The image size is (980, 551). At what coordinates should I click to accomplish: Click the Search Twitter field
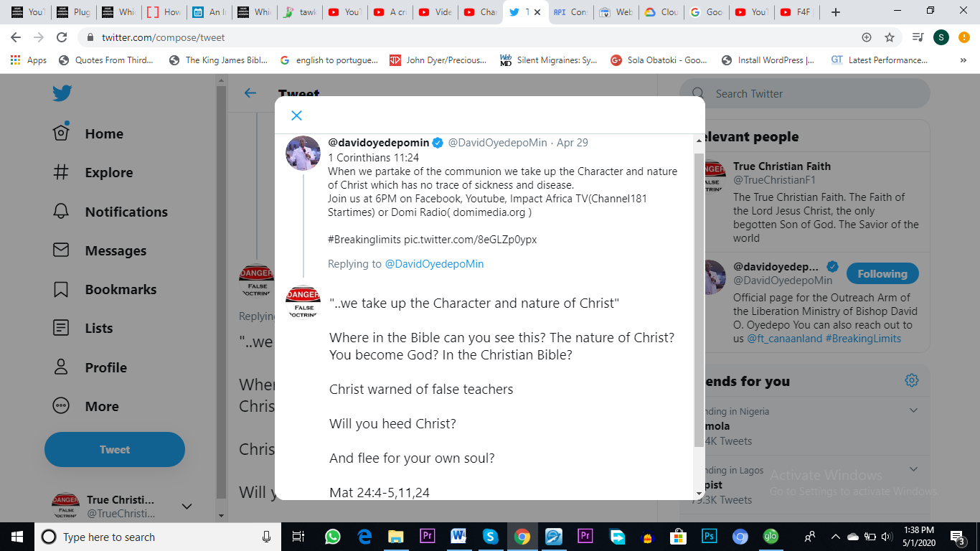point(805,94)
